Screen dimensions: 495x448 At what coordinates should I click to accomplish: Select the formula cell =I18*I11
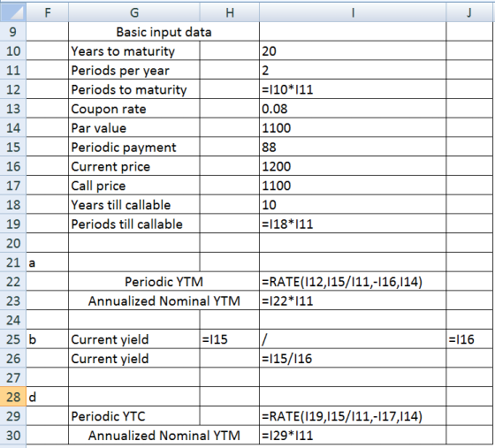(353, 224)
